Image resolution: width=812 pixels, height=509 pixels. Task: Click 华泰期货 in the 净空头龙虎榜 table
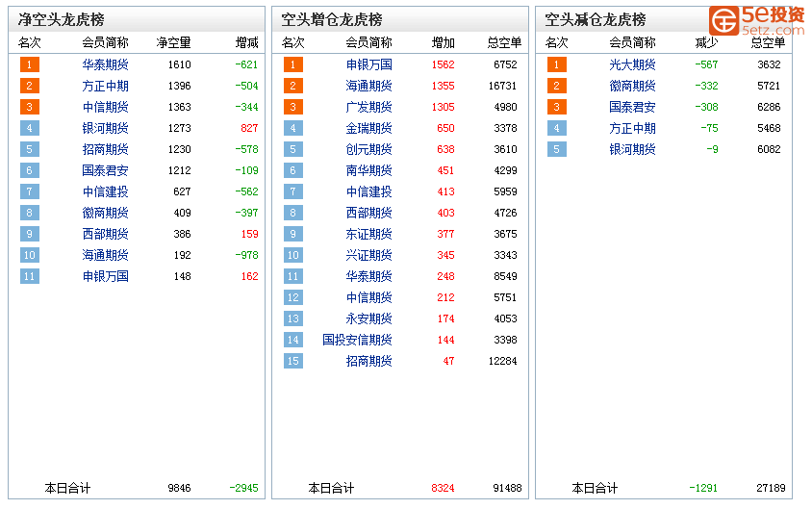pos(105,64)
